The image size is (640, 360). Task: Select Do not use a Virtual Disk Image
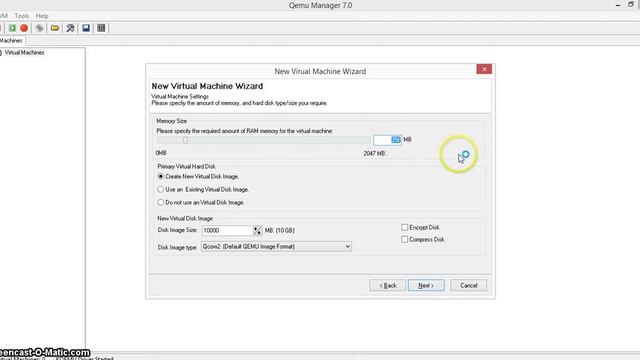200,202
